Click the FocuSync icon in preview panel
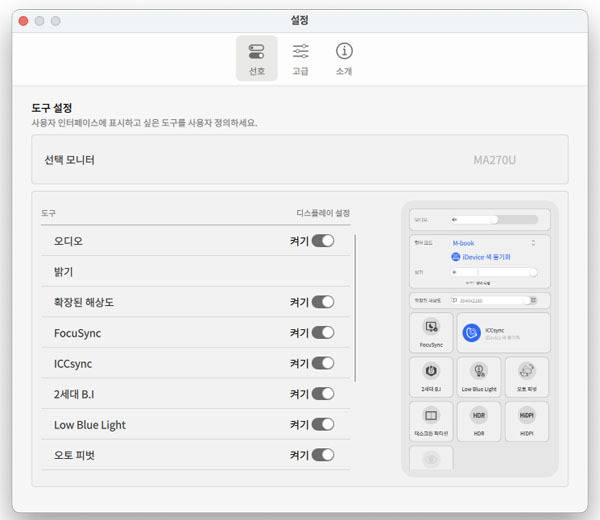 [431, 328]
